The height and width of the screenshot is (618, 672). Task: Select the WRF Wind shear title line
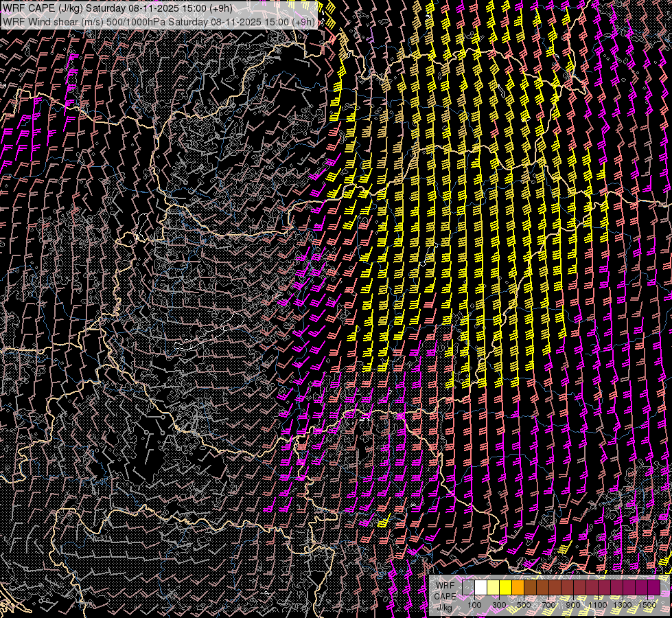coord(158,22)
